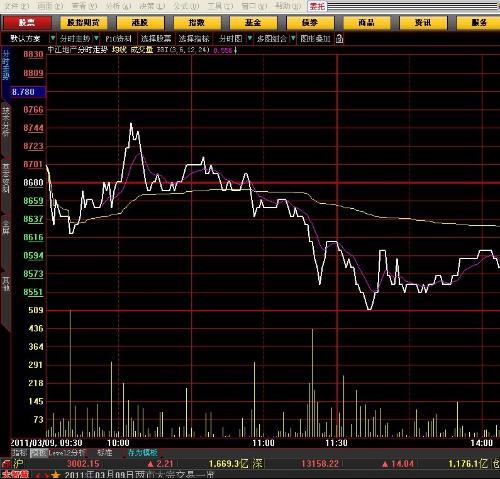Screen dimensions: 500x479
Task: Click the green arrow after the BBI value
Action: coord(235,50)
